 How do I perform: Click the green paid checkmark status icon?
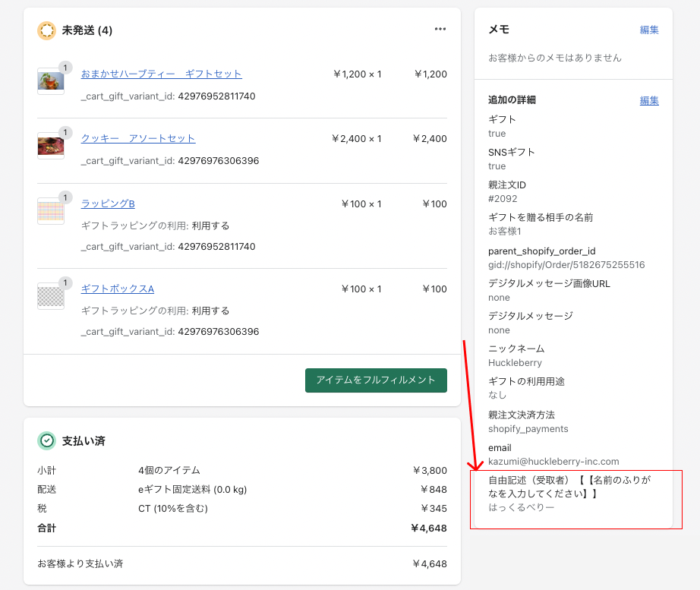coord(46,440)
